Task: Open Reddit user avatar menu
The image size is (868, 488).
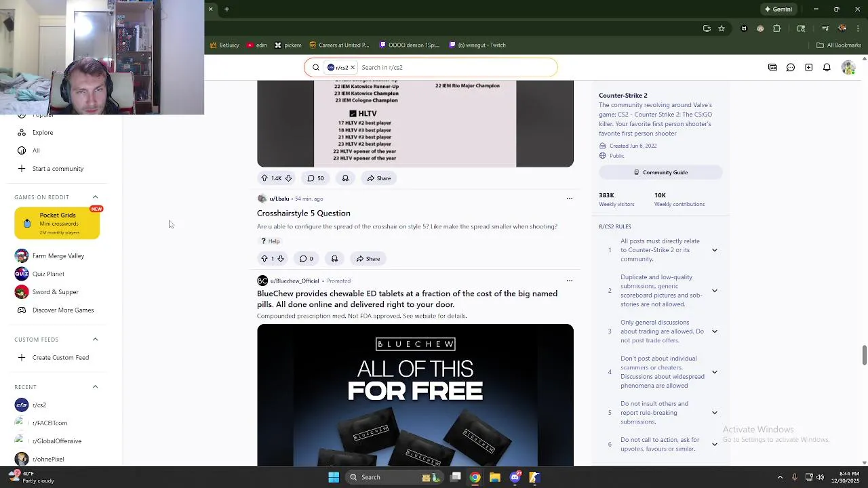Action: 848,67
